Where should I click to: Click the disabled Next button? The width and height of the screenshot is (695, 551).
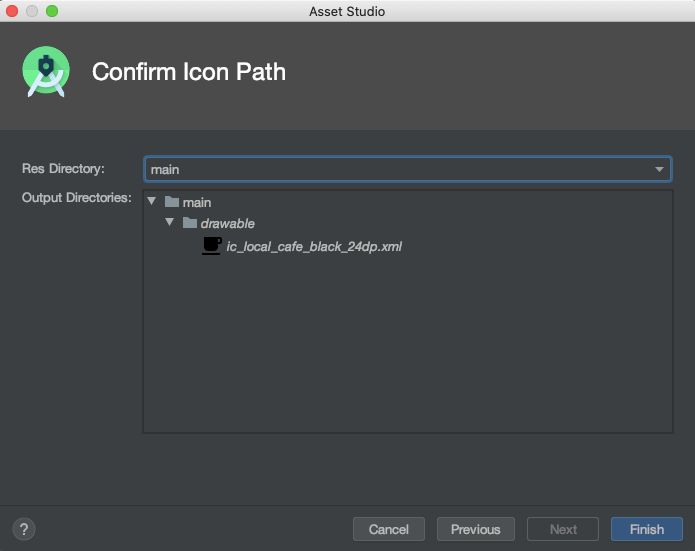pos(563,529)
